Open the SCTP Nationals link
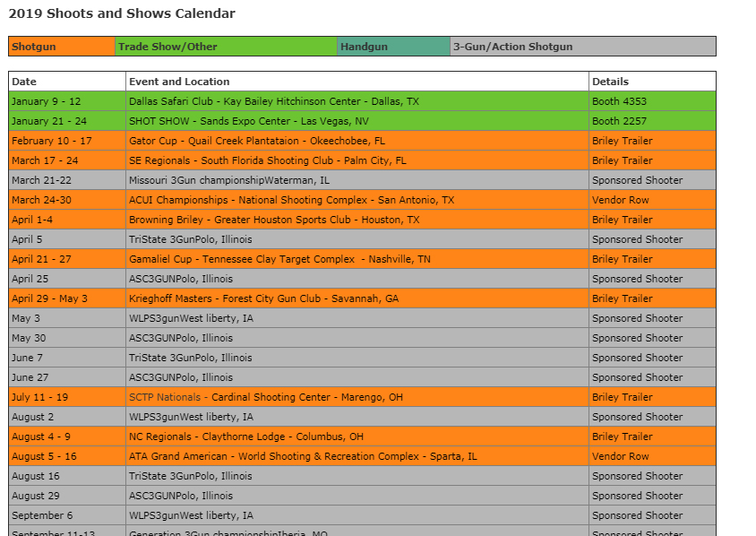 click(x=165, y=397)
